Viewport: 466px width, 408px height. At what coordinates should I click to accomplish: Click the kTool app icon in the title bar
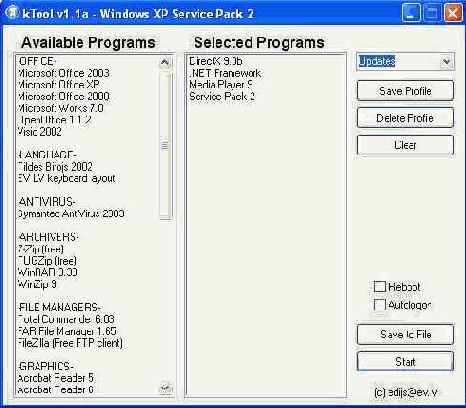(12, 13)
